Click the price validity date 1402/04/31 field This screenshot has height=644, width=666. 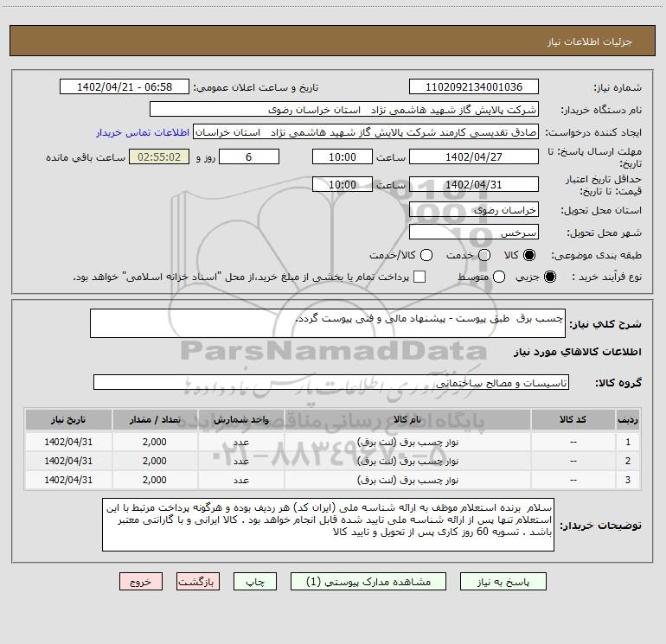[474, 184]
